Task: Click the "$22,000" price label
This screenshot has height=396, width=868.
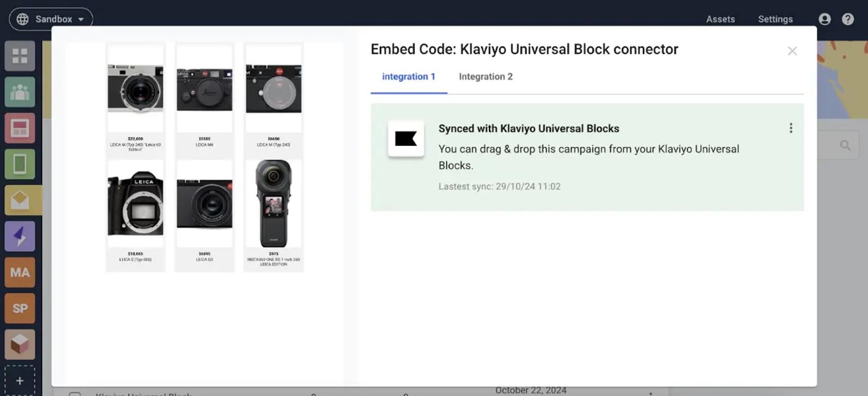Action: (136, 139)
